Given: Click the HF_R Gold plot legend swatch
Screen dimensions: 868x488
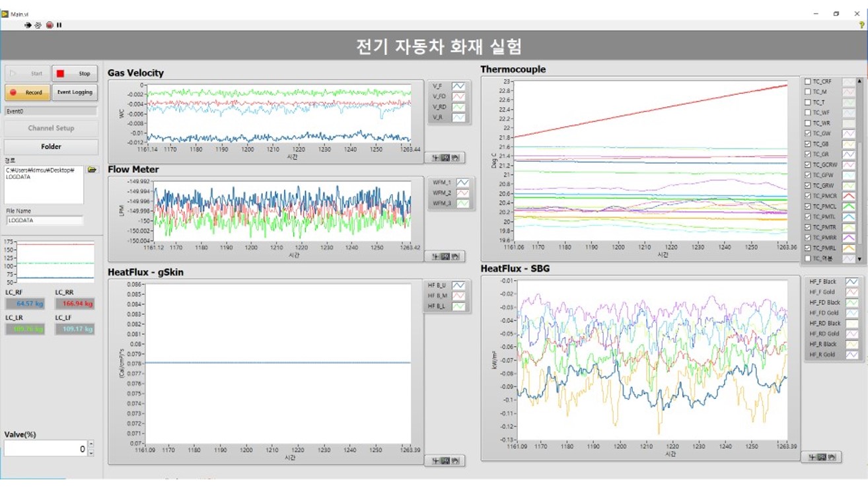Looking at the screenshot, I should [852, 355].
